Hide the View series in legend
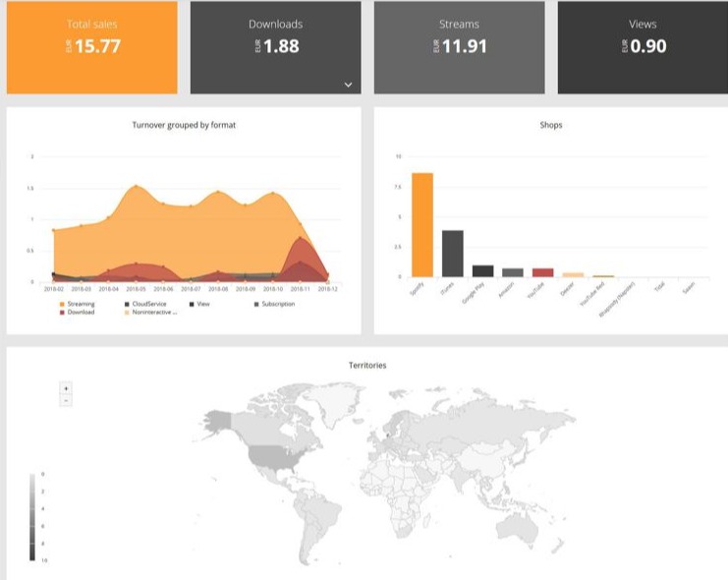Viewport: 728px width, 580px height. 200,304
